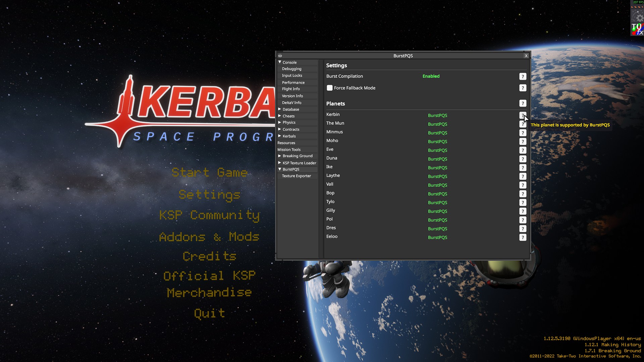Open main menu Settings
This screenshot has width=644, height=362.
(210, 195)
